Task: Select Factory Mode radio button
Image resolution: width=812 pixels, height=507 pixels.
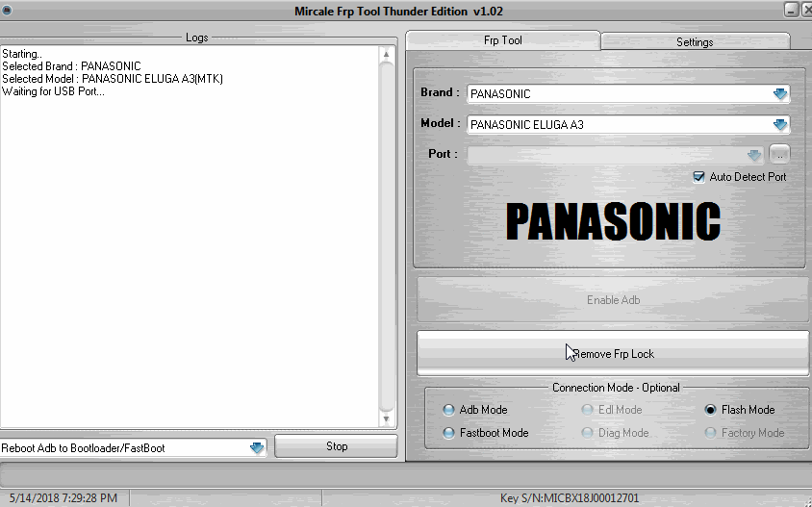Action: click(710, 433)
